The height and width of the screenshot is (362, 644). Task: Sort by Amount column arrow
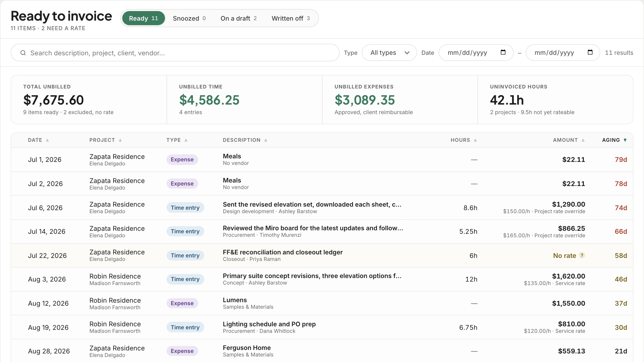click(583, 140)
